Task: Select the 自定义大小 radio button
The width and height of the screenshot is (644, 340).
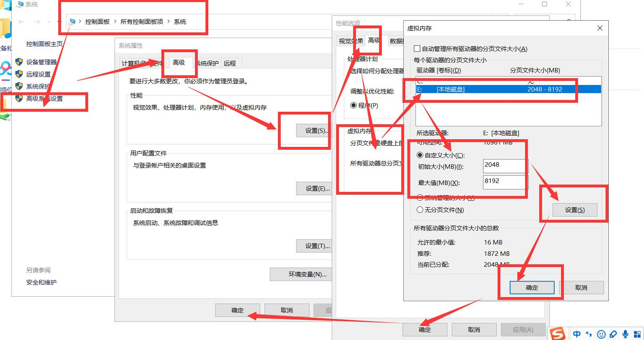Action: point(420,155)
